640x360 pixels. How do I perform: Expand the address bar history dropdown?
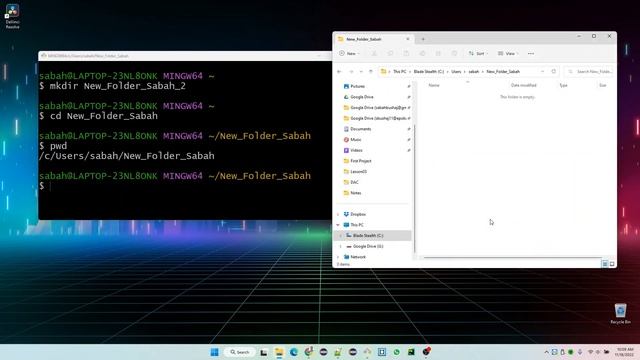542,71
